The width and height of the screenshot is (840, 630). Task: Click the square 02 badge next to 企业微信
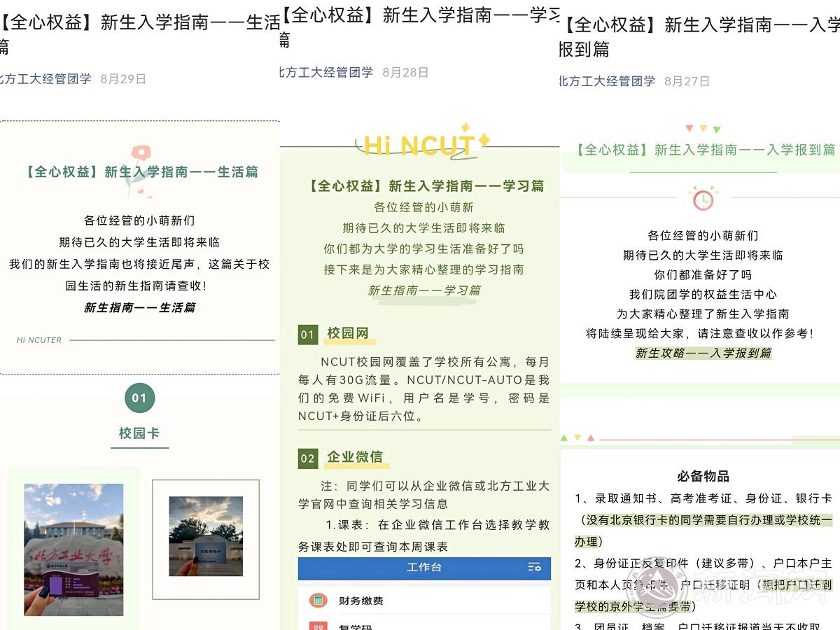coord(307,458)
